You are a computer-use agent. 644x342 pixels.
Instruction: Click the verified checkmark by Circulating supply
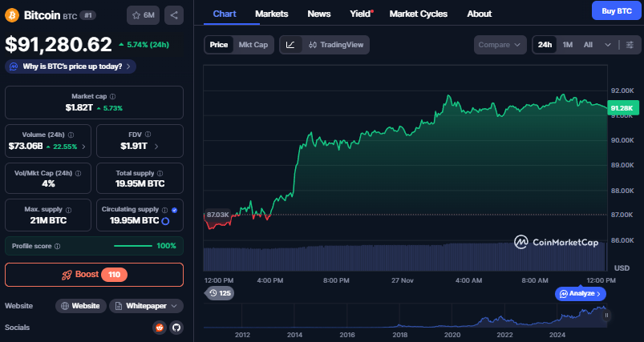(175, 210)
